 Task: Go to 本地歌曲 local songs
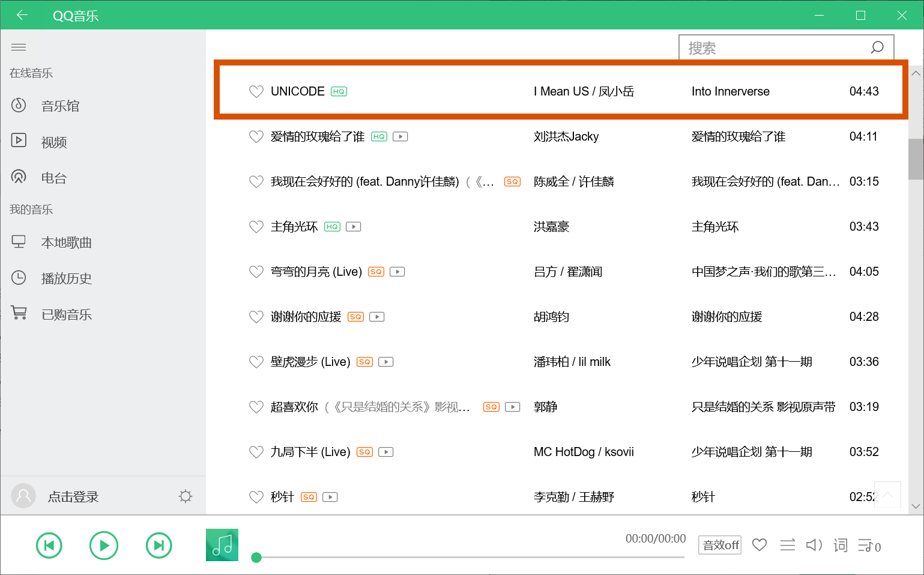tap(66, 243)
